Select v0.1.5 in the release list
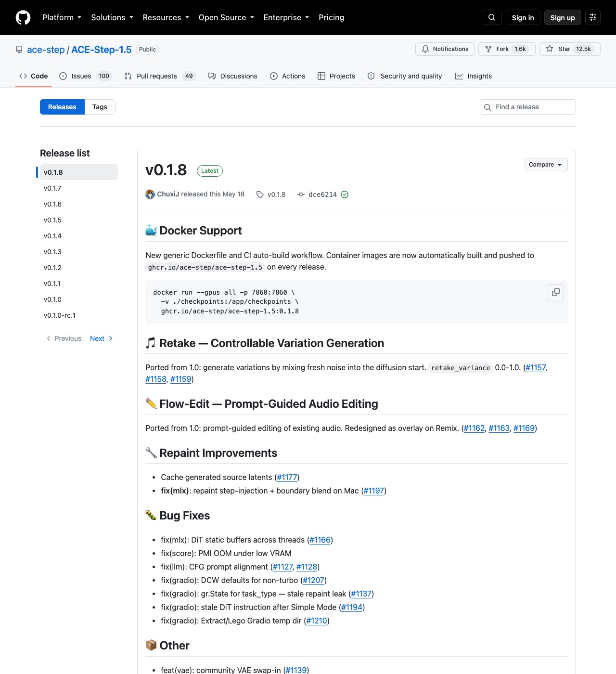Image resolution: width=616 pixels, height=674 pixels. (x=78, y=220)
